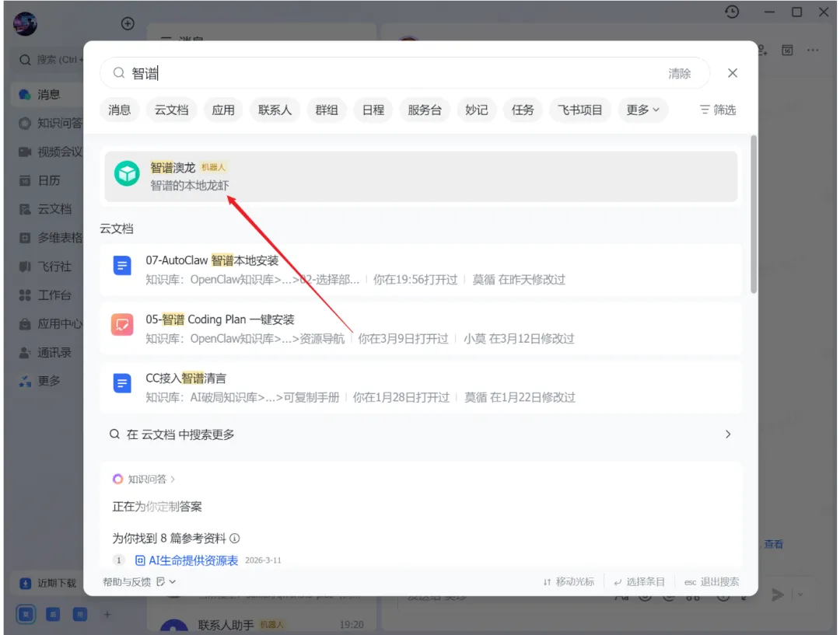Click the blue doc icon for CC接入智谱清言
This screenshot has width=840, height=635.
tap(122, 383)
